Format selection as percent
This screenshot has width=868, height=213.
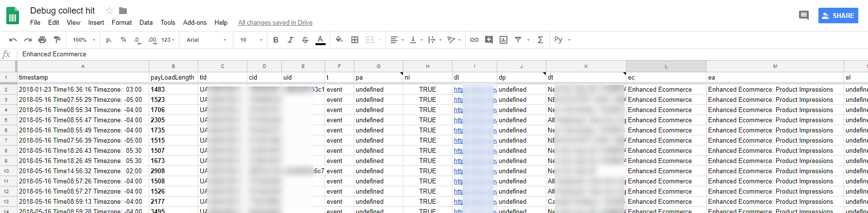point(123,40)
